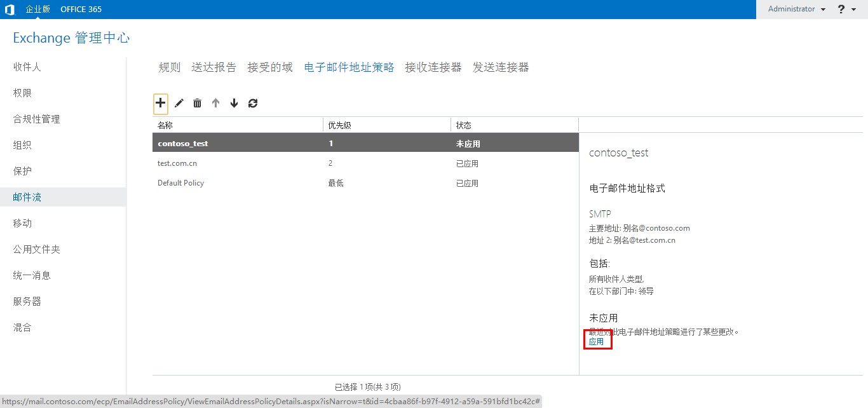Screen dimensions: 868x408
Task: Open the 电子邮件地址策略 tab
Action: [x=349, y=67]
